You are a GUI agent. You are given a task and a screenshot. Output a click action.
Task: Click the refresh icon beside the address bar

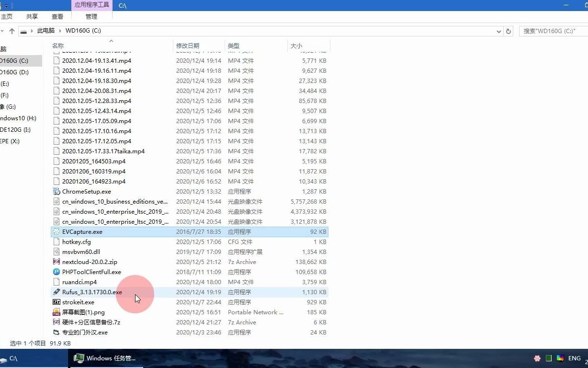pyautogui.click(x=509, y=30)
